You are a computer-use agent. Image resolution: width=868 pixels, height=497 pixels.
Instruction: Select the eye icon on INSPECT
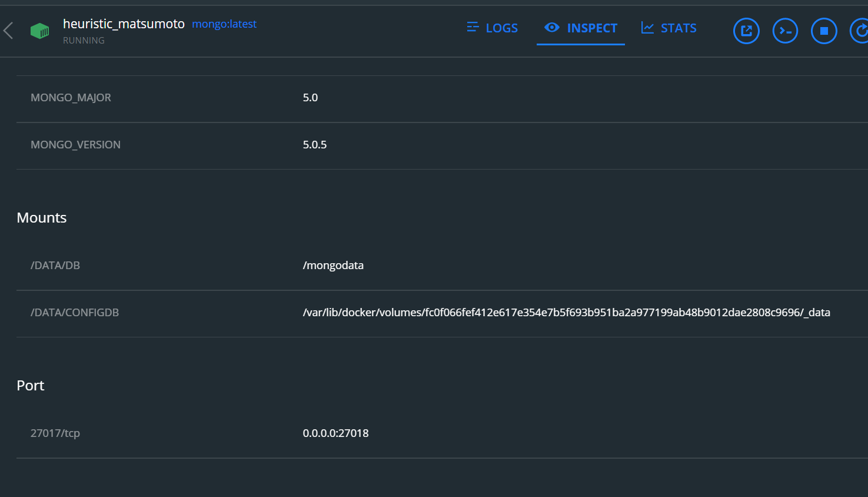point(551,28)
